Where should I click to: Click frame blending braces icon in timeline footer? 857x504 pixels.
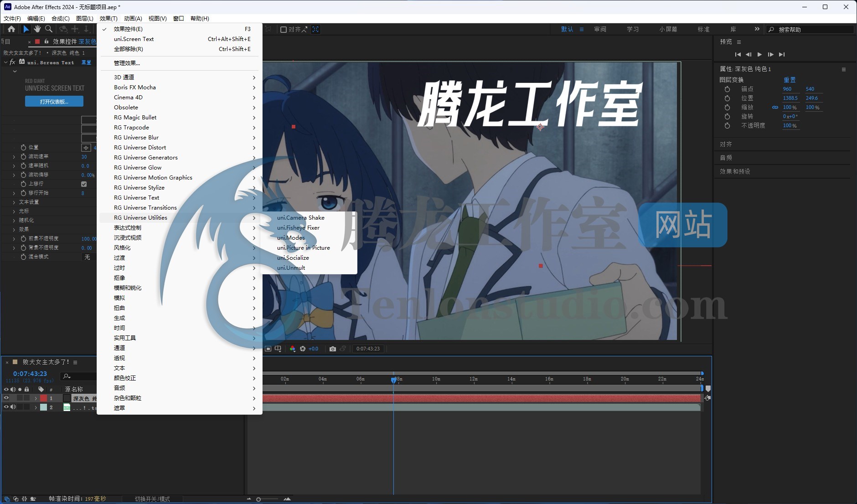point(24,499)
